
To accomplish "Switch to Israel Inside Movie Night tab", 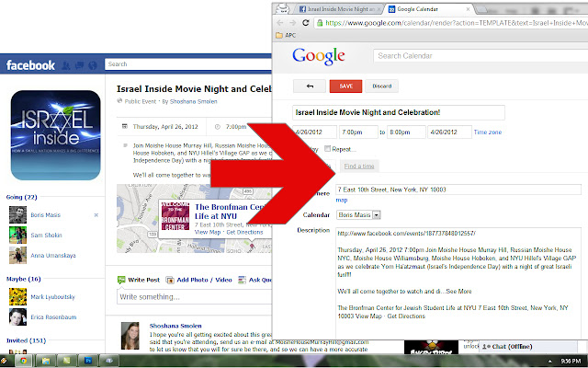I will click(339, 9).
